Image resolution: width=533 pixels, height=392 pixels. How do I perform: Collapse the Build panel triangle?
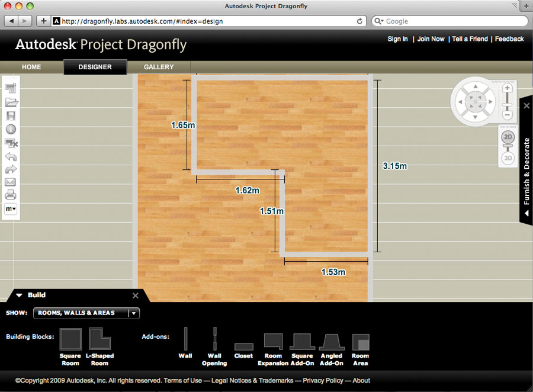pos(19,295)
